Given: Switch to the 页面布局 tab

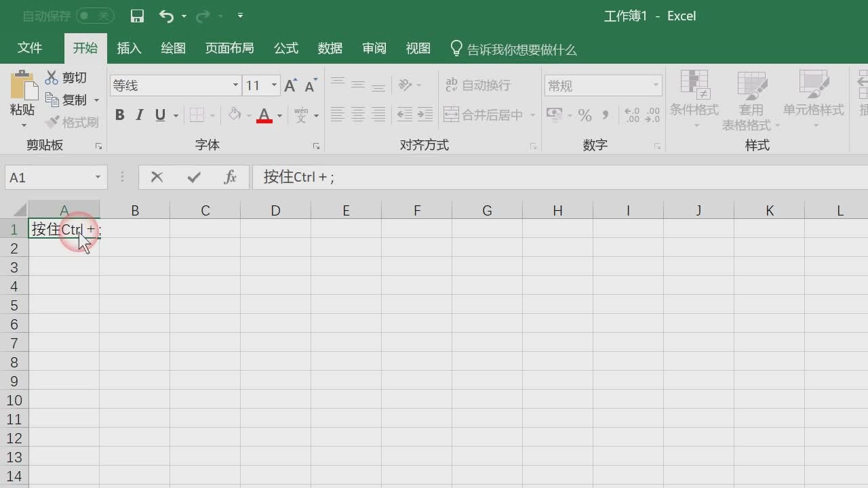Looking at the screenshot, I should click(229, 48).
